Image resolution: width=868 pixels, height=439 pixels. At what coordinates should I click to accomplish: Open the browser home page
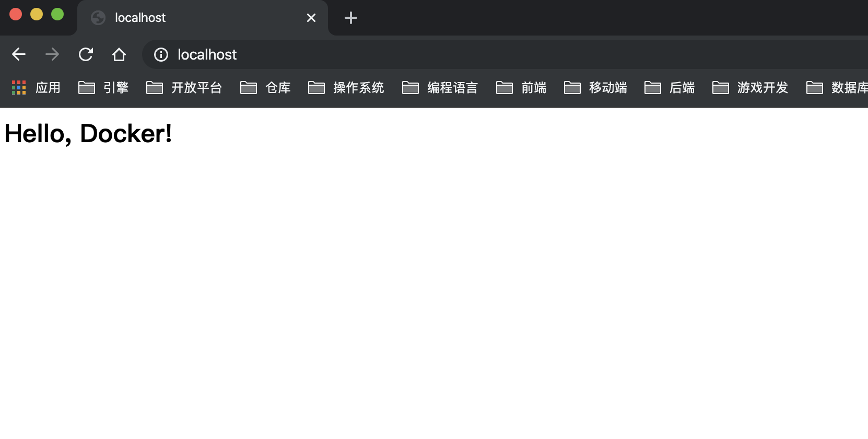click(119, 54)
